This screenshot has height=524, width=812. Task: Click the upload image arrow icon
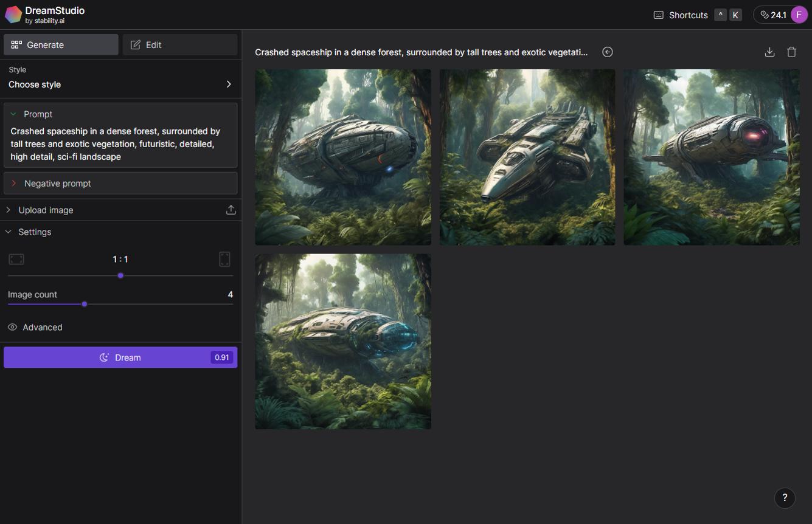(231, 209)
